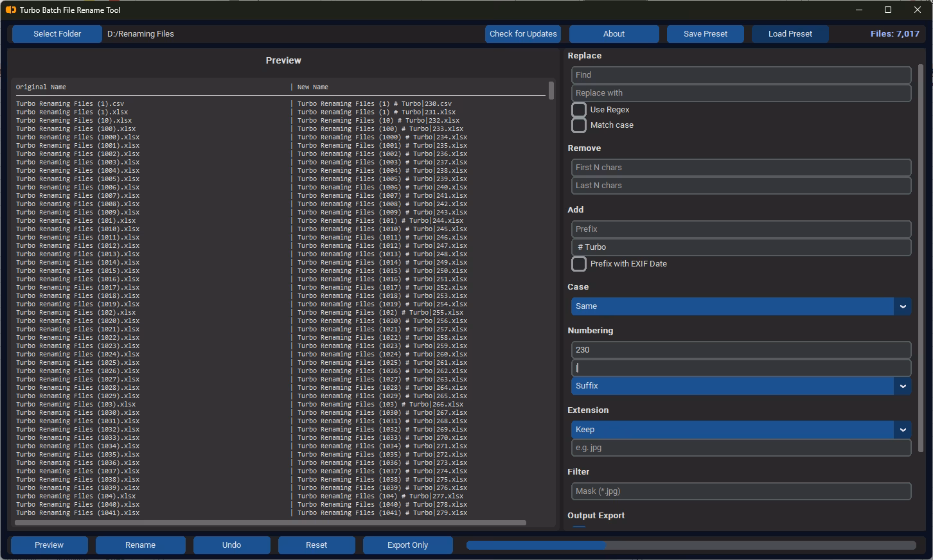Screen dimensions: 933x560
Task: Select row 'Turbo Renaming Files (100).xlsx'
Action: click(x=76, y=128)
